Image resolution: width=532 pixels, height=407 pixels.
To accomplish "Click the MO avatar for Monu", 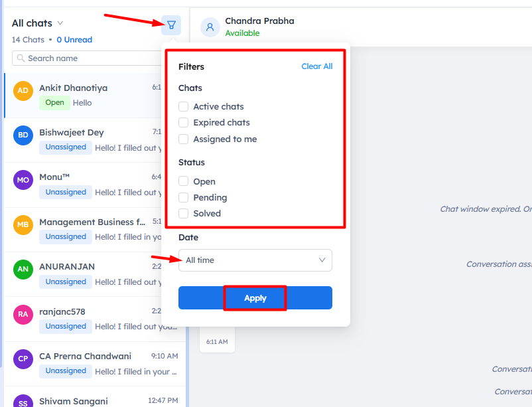I will (23, 180).
